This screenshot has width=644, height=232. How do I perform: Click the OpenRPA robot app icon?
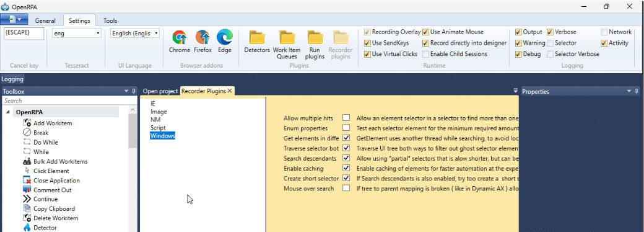[5, 6]
